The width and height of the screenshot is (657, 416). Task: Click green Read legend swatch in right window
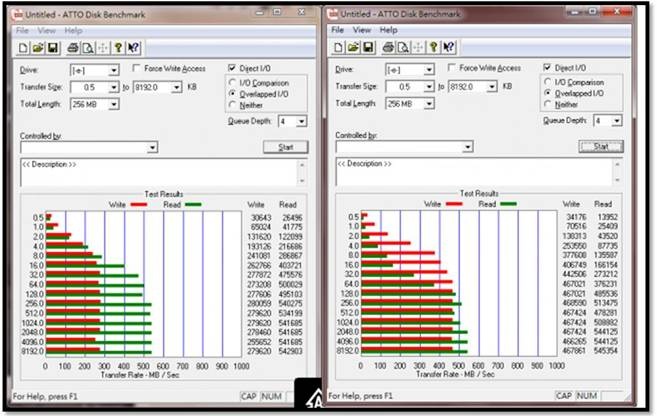(508, 204)
